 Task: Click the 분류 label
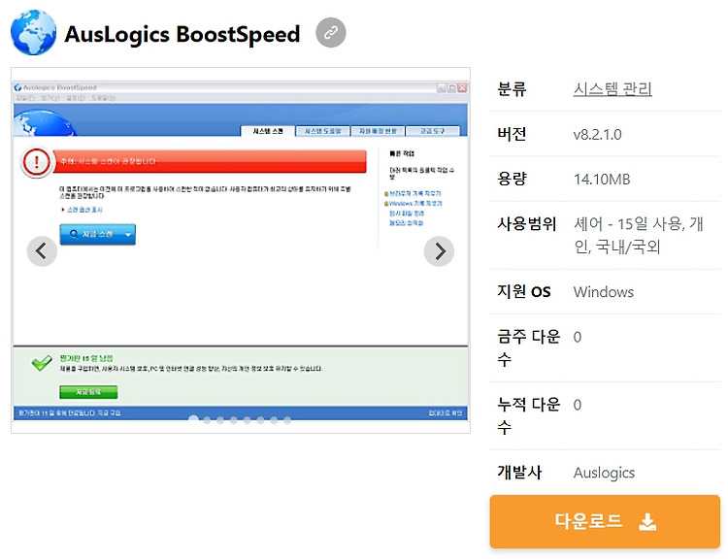(x=512, y=88)
